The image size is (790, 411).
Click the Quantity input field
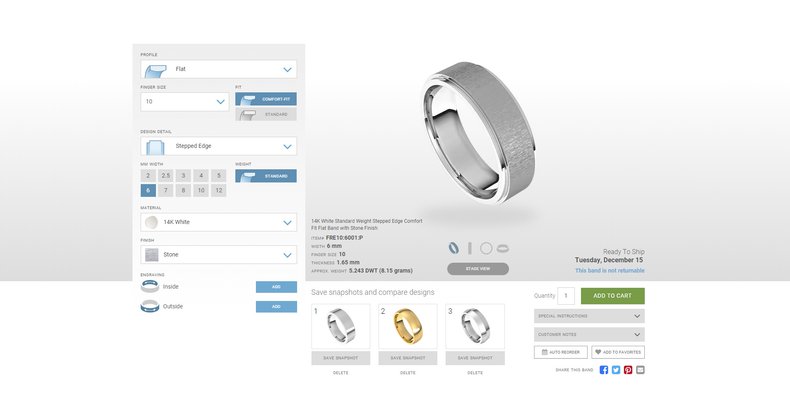coord(566,296)
